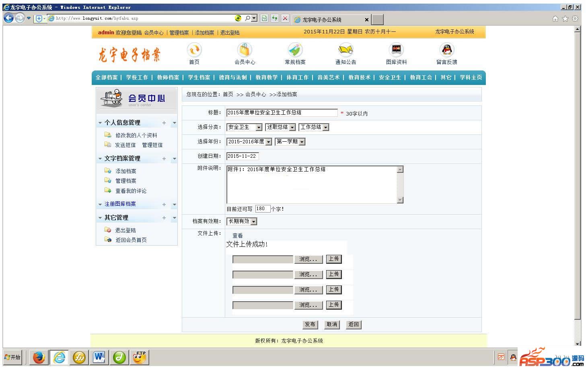
Task: Open the favorites star icon
Action: pos(565,19)
